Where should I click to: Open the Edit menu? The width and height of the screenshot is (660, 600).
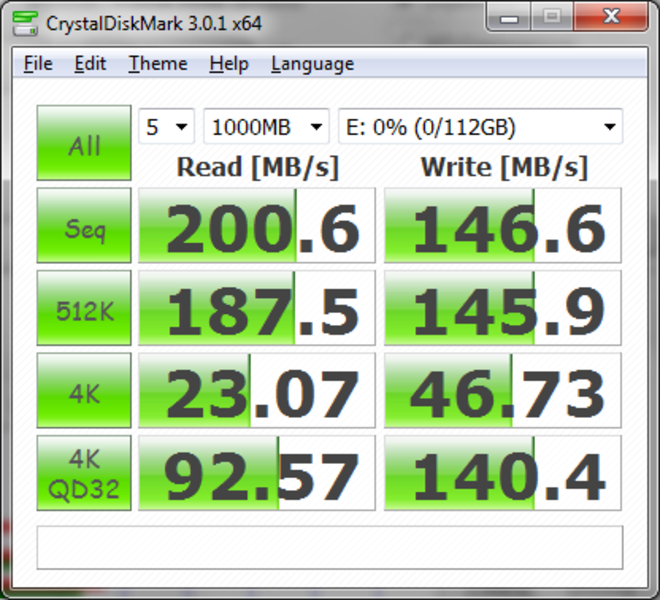[x=90, y=64]
